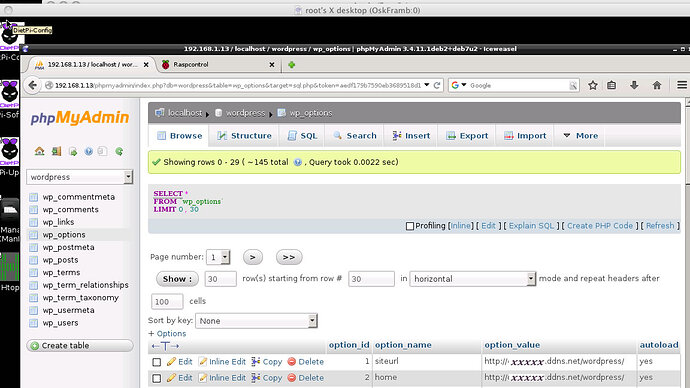This screenshot has height=388, width=690.
Task: Click the search magnifier in Google box
Action: coord(573,85)
